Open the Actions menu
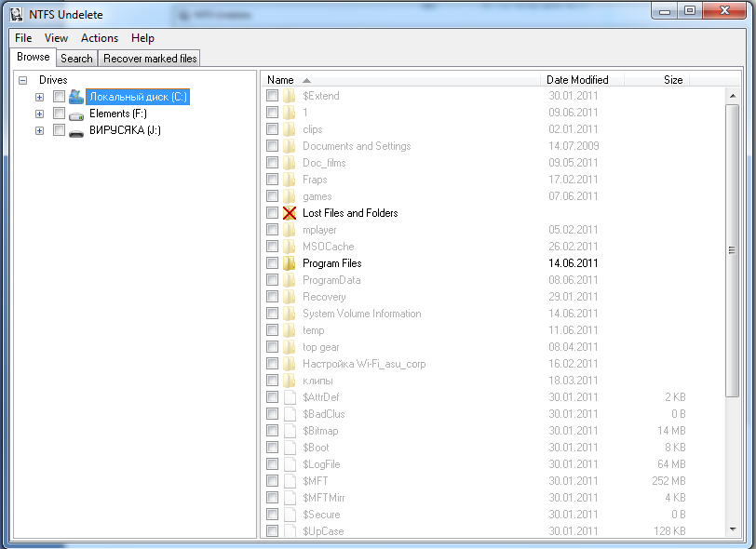This screenshot has width=756, height=549. click(100, 38)
